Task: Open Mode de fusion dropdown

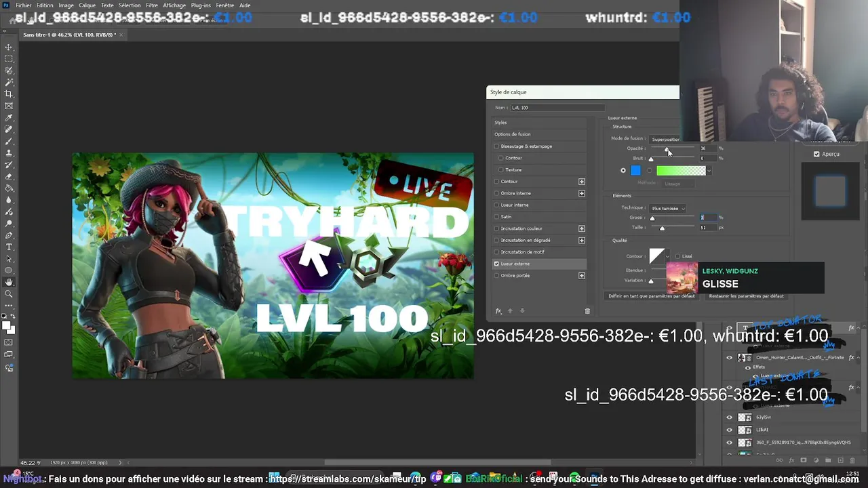Action: 665,139
